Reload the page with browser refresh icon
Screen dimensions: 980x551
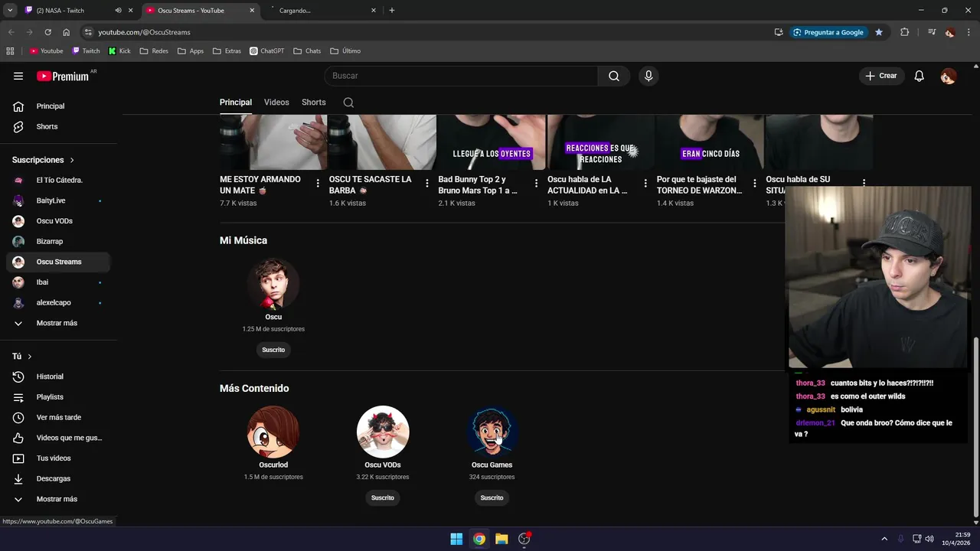pos(47,32)
